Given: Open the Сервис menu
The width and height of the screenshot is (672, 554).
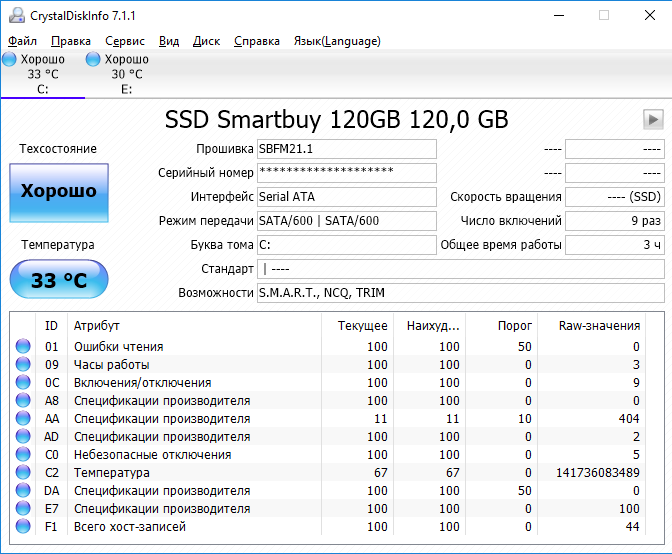Looking at the screenshot, I should click(125, 41).
